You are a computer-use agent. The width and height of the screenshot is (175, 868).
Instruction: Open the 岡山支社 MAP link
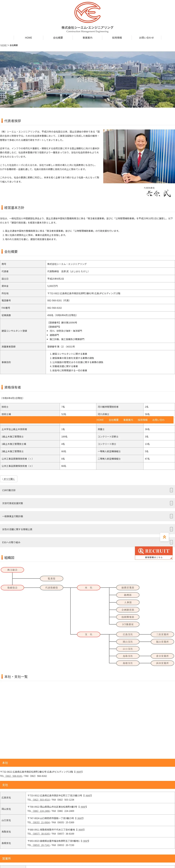point(83,807)
